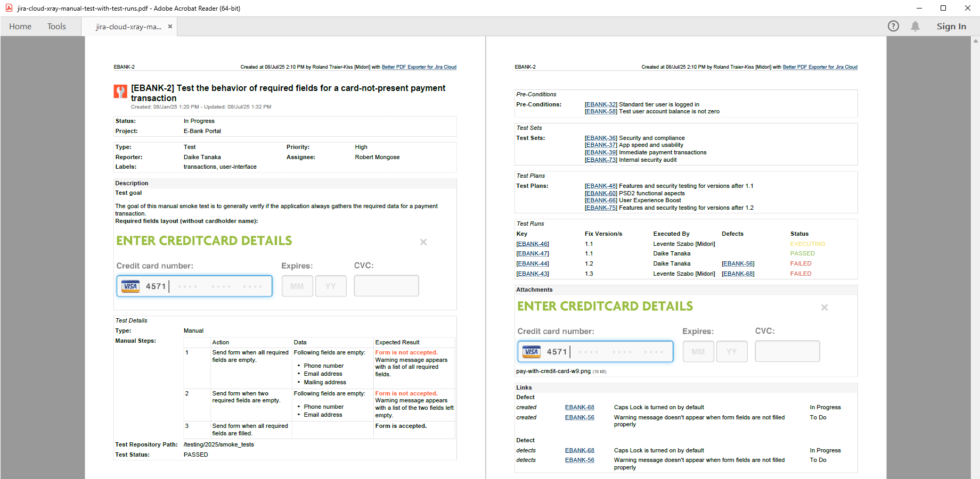This screenshot has width=980, height=479.
Task: Select the jira-cloud-xray-ma... document tab
Action: pos(128,27)
